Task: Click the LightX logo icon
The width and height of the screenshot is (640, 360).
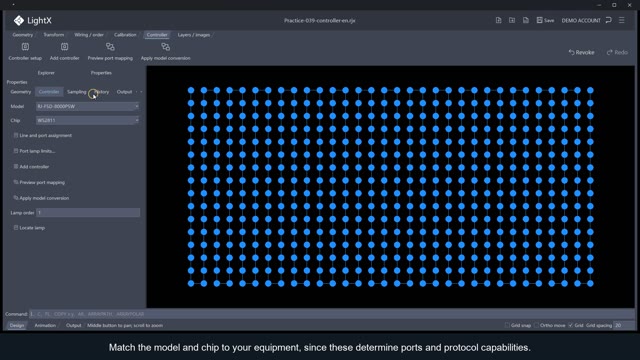Action: [18, 20]
